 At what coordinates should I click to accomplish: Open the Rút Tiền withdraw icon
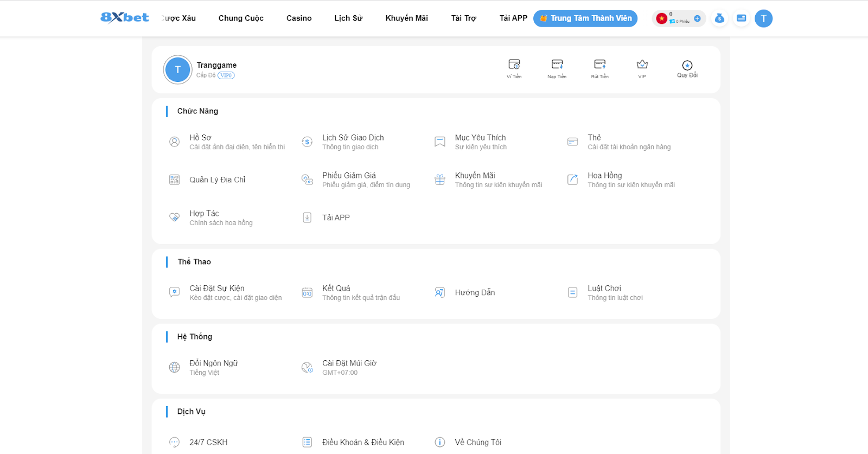click(x=600, y=64)
